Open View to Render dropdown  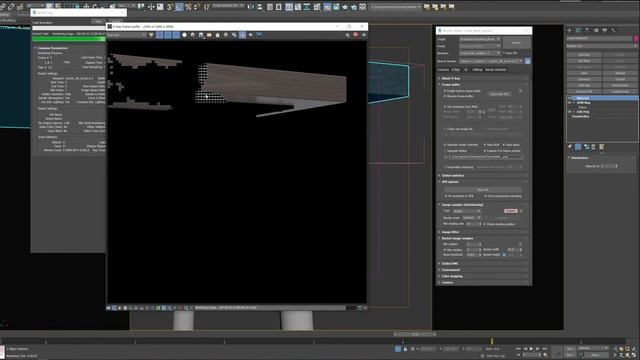[491, 61]
